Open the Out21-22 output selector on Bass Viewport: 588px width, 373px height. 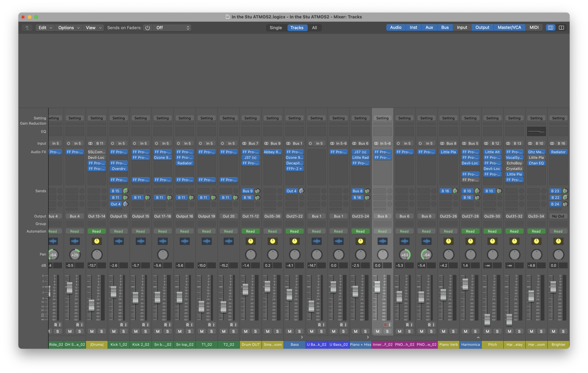pos(294,216)
